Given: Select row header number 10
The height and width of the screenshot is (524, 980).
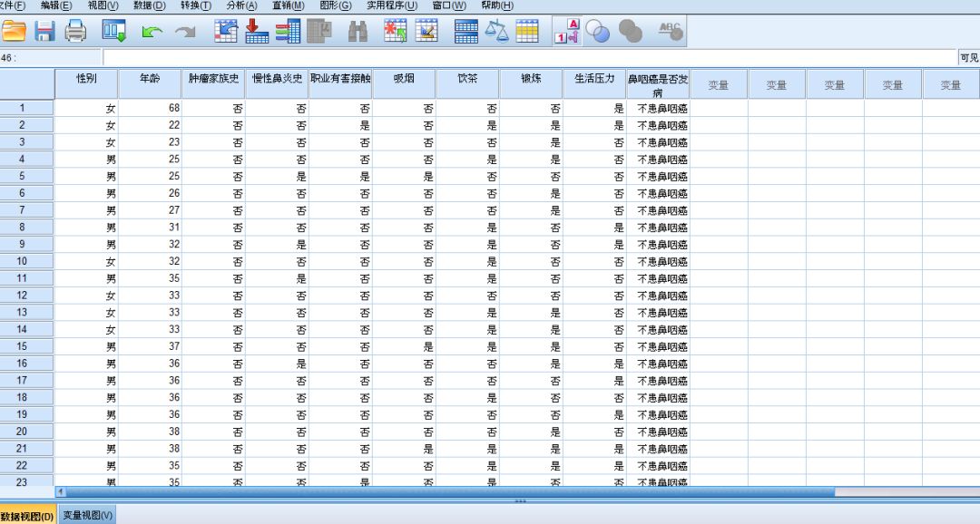Looking at the screenshot, I should (27, 261).
